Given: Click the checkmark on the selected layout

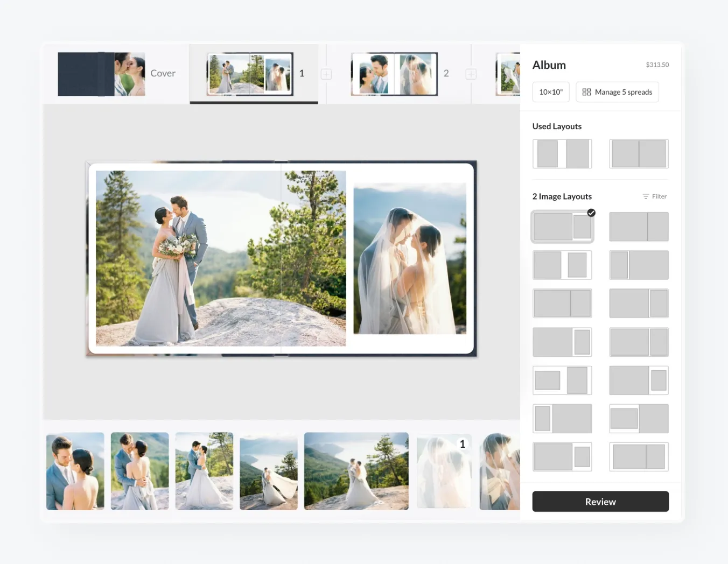Looking at the screenshot, I should click(591, 213).
